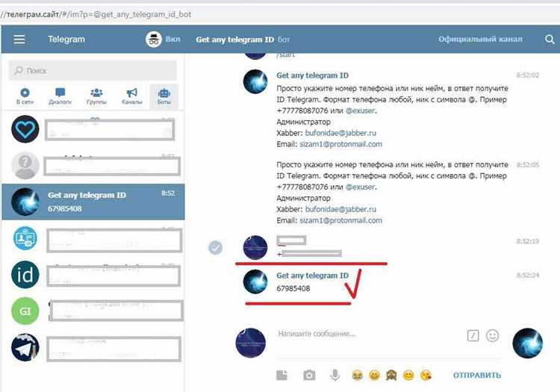The image size is (560, 392).
Task: Select the В сети filter tab
Action: [25, 96]
